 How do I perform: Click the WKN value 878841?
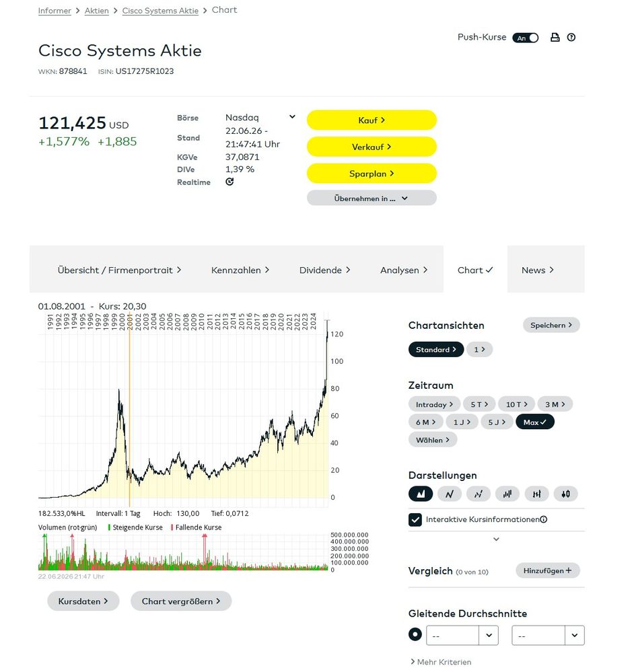(73, 71)
